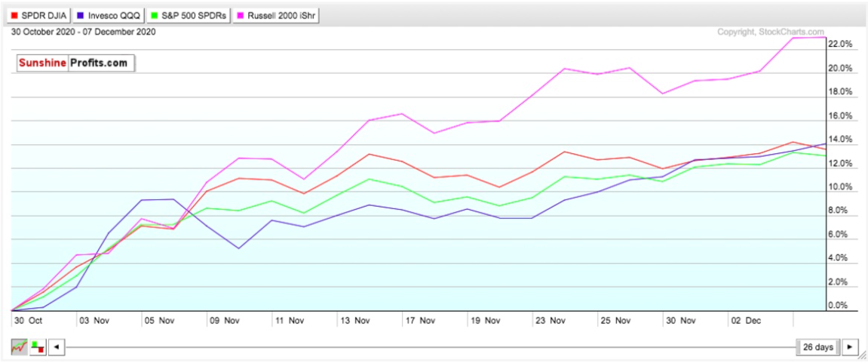Click the date range slider track
Screen dimensions: 868x363
click(x=431, y=347)
